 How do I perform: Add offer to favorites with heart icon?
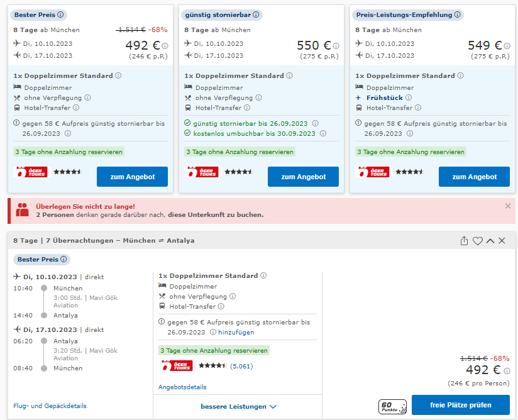(x=478, y=241)
